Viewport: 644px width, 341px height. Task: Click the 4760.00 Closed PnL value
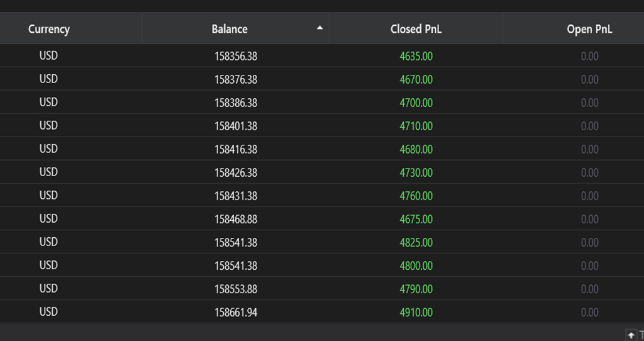tap(416, 196)
